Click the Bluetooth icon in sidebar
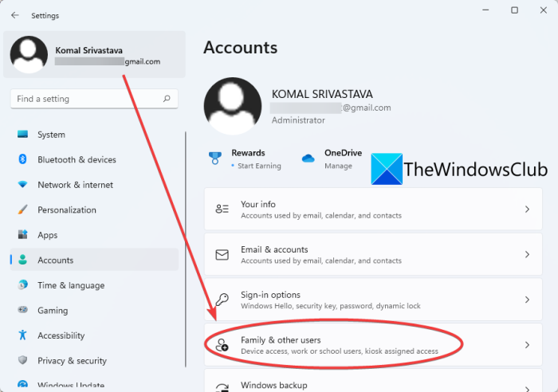558x392 pixels. tap(22, 159)
